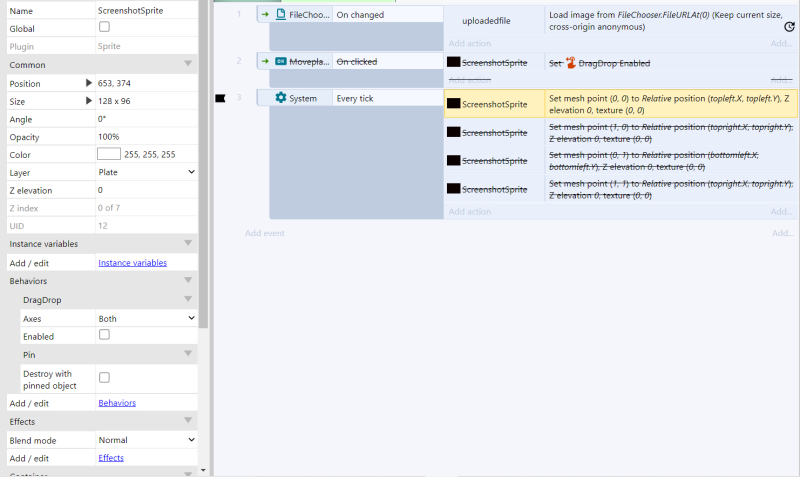
Task: Open the Blend mode dropdown showing Normal
Action: 146,440
